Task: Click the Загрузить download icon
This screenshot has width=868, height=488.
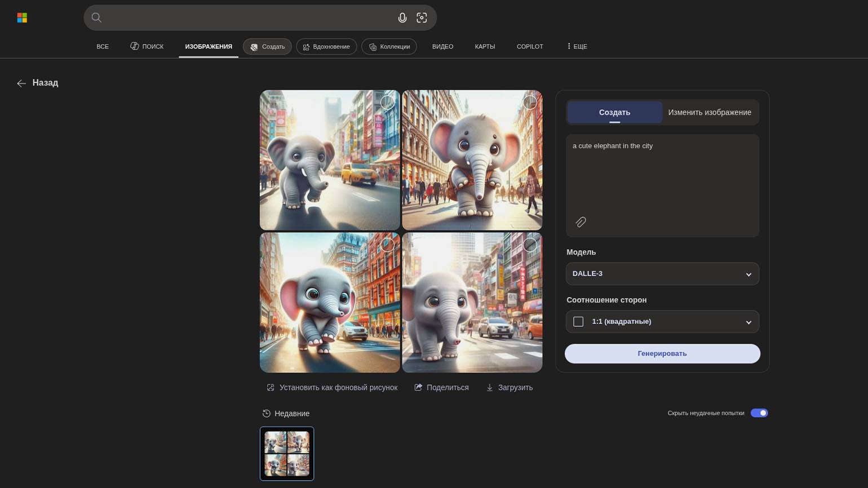Action: tap(489, 388)
